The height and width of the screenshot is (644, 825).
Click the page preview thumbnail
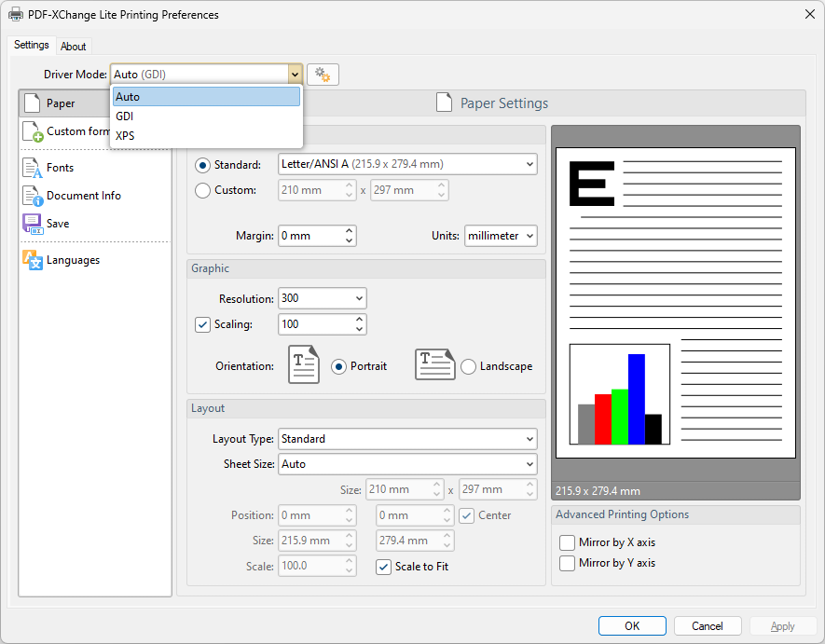(676, 303)
